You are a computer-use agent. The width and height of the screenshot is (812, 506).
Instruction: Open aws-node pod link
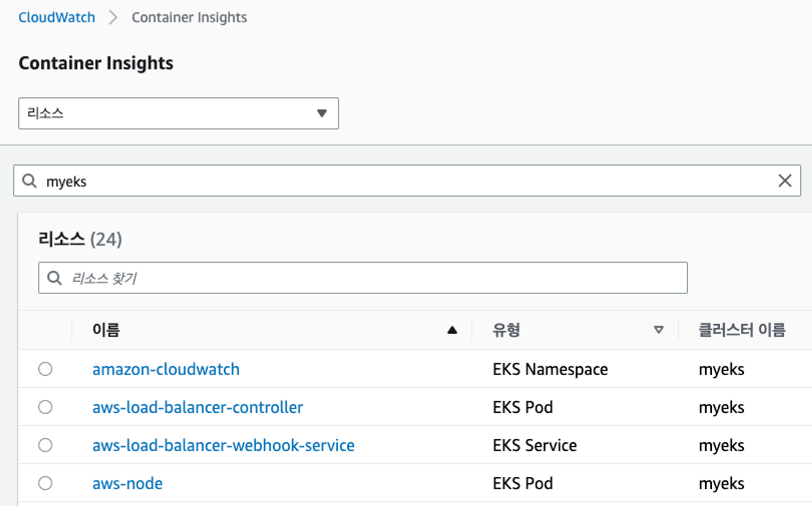pyautogui.click(x=127, y=483)
